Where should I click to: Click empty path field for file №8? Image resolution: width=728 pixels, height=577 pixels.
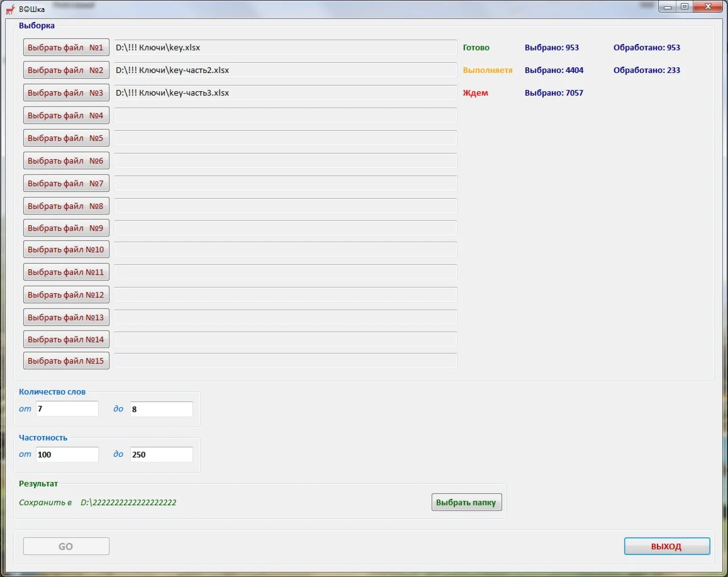click(x=286, y=206)
